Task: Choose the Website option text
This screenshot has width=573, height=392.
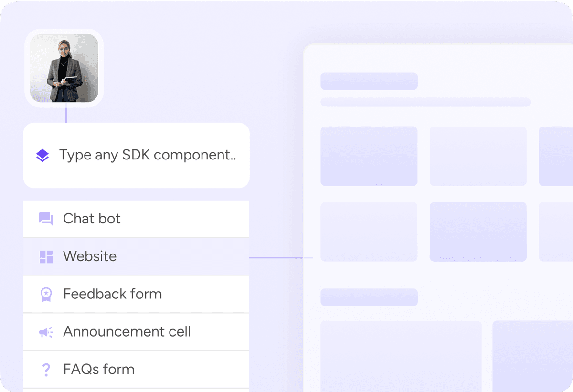Action: click(x=90, y=256)
